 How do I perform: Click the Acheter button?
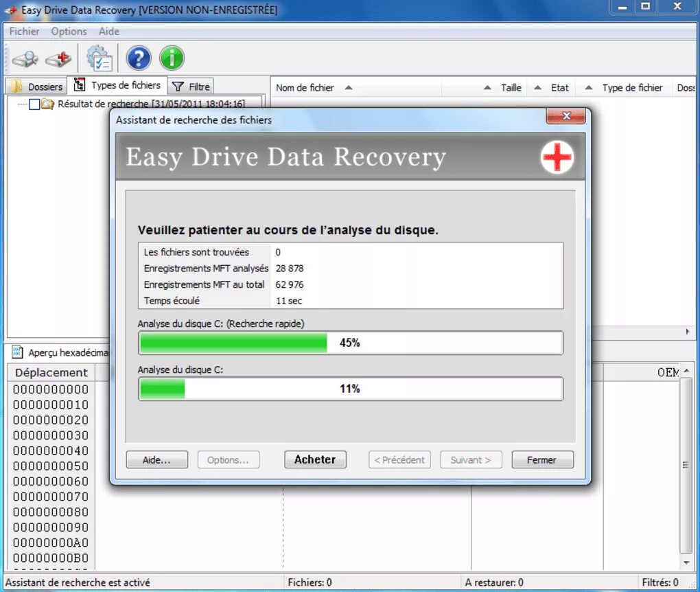tap(315, 459)
